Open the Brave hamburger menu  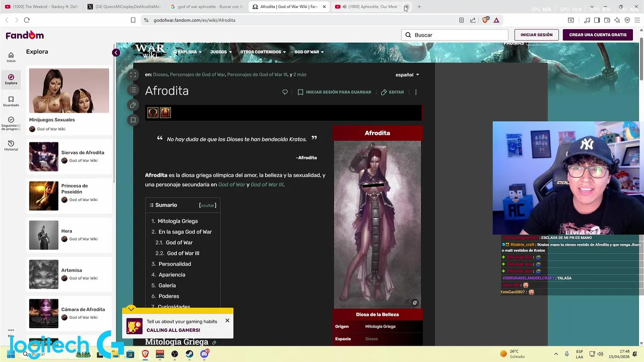637,20
